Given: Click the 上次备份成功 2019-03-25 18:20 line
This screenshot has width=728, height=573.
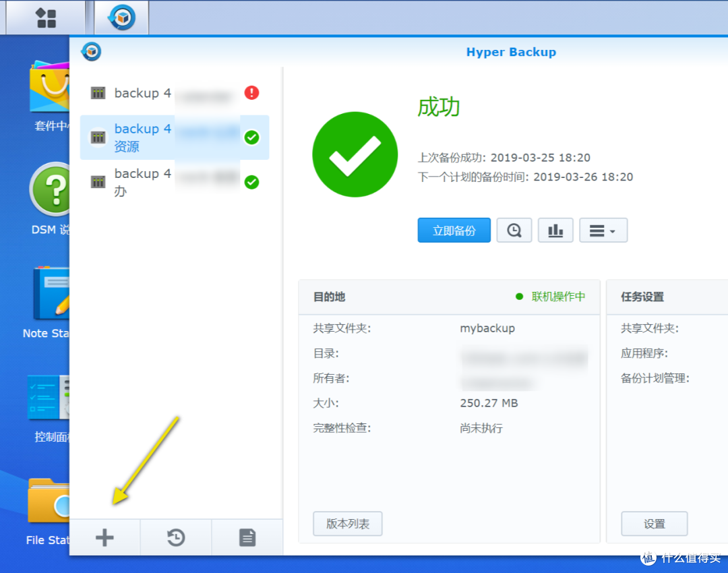Looking at the screenshot, I should click(504, 158).
